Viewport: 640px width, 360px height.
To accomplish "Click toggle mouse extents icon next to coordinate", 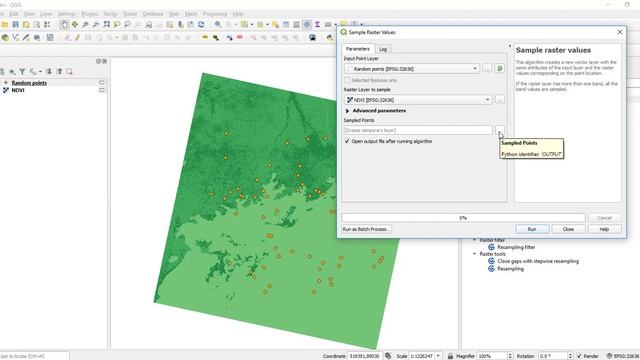I will [388, 356].
